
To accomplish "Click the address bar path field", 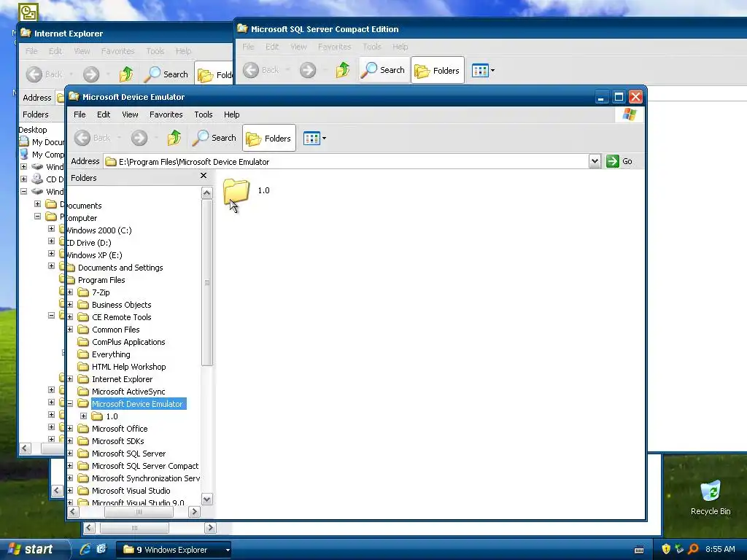I will pyautogui.click(x=347, y=161).
